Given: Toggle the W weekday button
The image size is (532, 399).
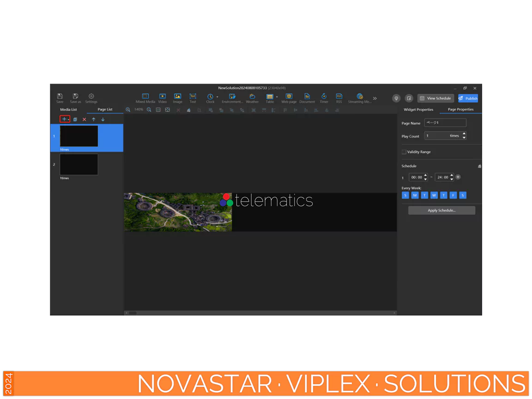Looking at the screenshot, I should tap(434, 195).
